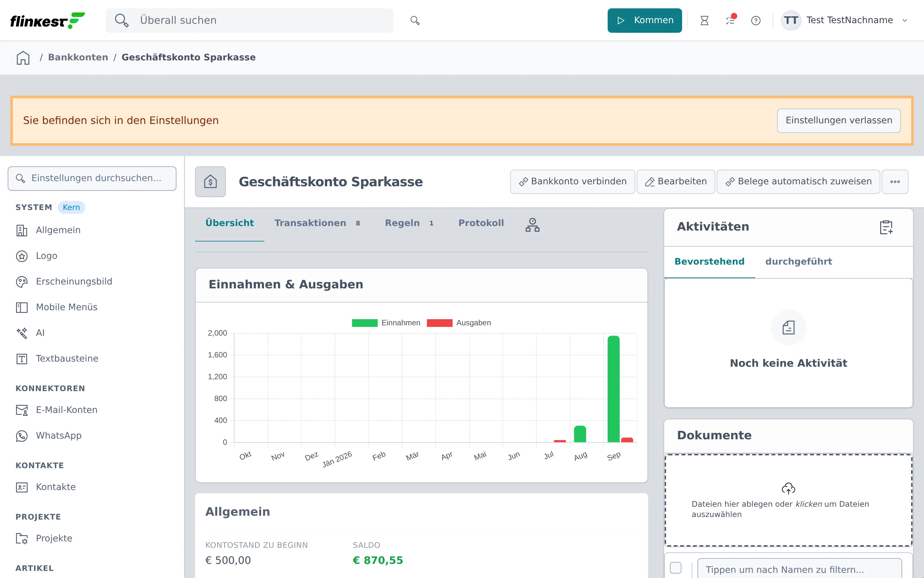Click the cloud upload icon in Dokumente

[789, 488]
